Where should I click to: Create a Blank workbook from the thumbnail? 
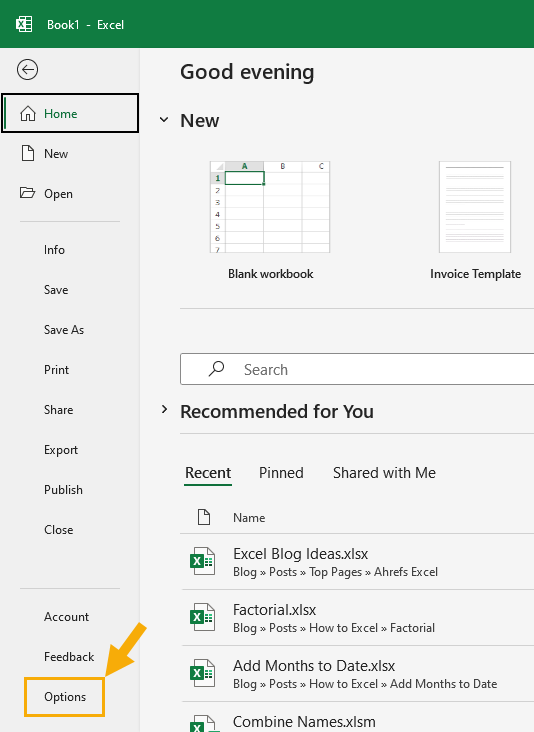270,207
